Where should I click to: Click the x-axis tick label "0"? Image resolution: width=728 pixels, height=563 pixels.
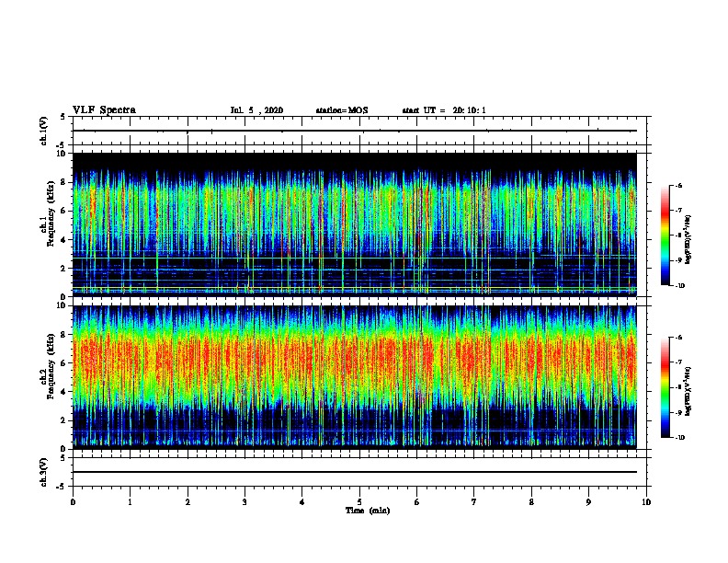click(73, 502)
